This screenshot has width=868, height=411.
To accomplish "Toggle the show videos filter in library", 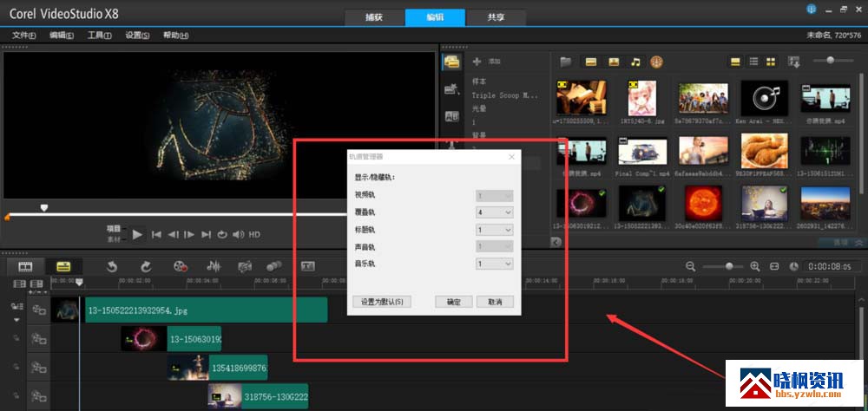I will [590, 62].
